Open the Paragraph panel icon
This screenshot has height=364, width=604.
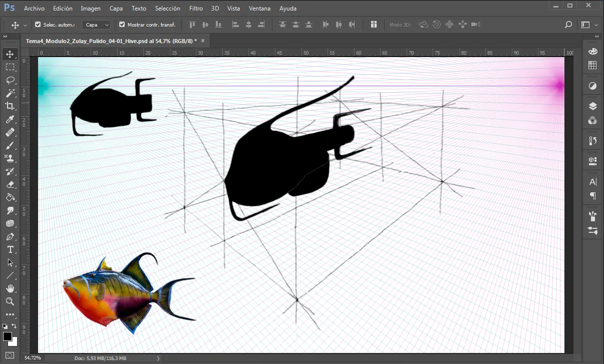pos(593,196)
